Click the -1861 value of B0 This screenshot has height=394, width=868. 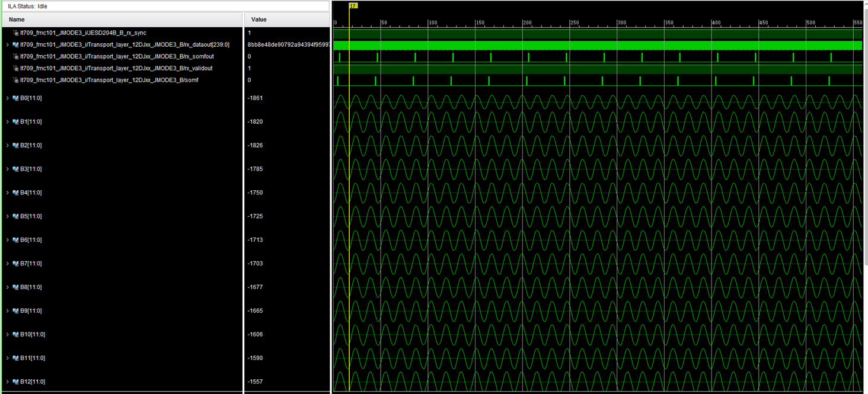click(x=256, y=98)
